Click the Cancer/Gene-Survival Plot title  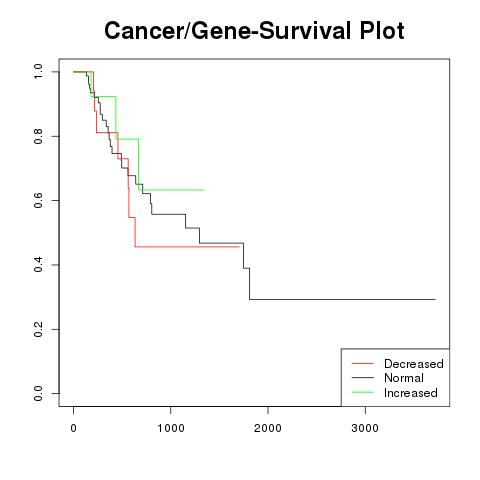click(254, 31)
